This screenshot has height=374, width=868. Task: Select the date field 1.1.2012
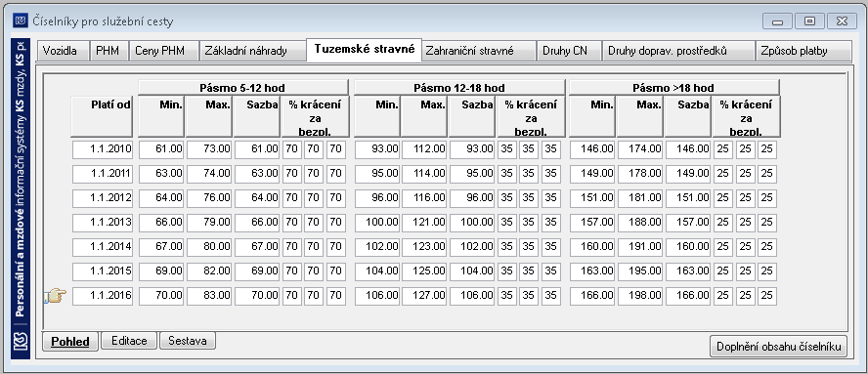(x=103, y=198)
